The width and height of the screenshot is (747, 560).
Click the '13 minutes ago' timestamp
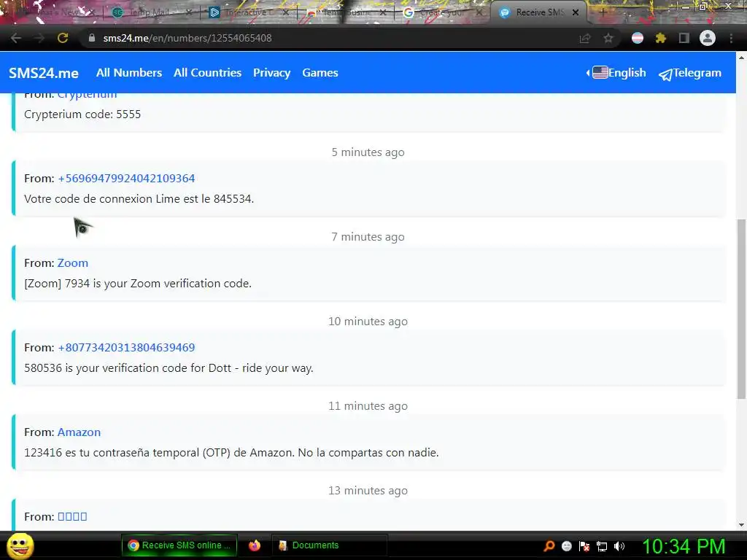point(368,491)
